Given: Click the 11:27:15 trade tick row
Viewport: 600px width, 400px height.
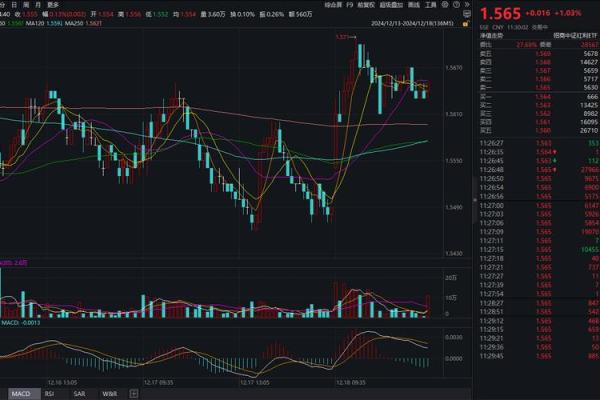Looking at the screenshot, I should tap(539, 250).
